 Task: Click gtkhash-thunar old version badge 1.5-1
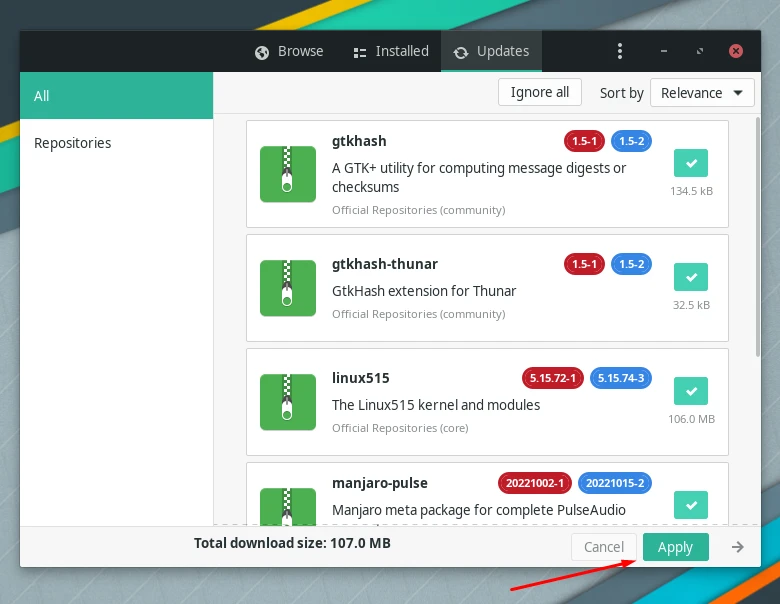point(584,264)
